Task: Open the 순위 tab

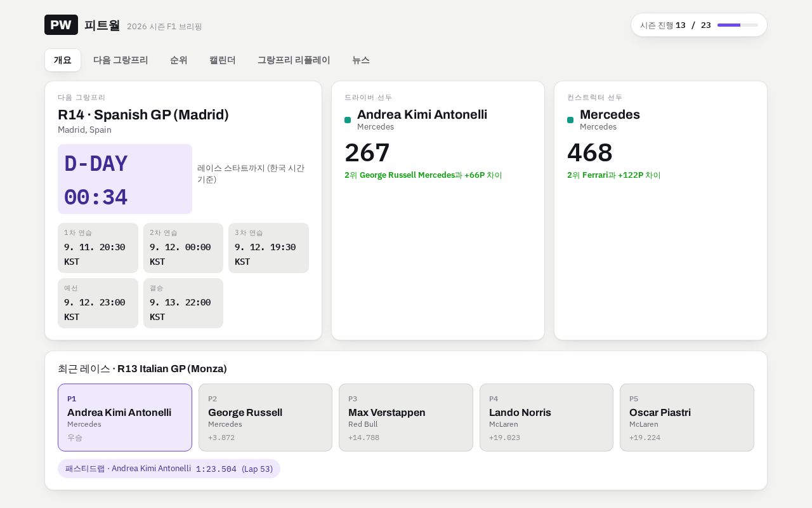Action: pos(179,60)
